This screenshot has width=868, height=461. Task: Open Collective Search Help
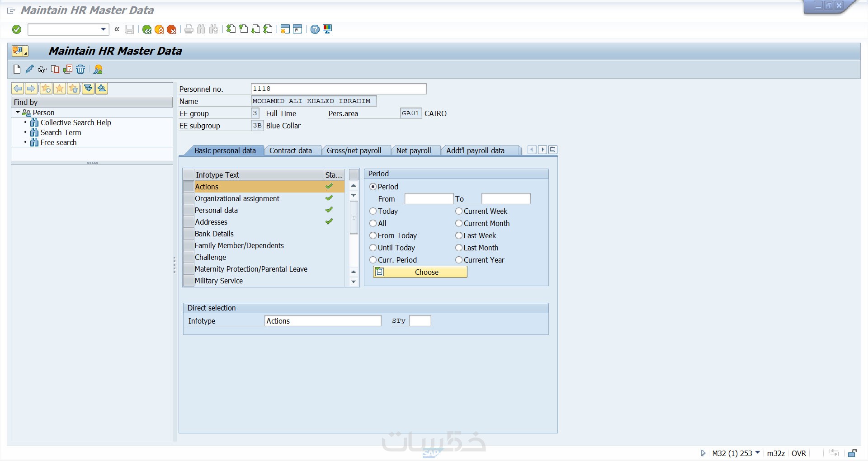(75, 122)
